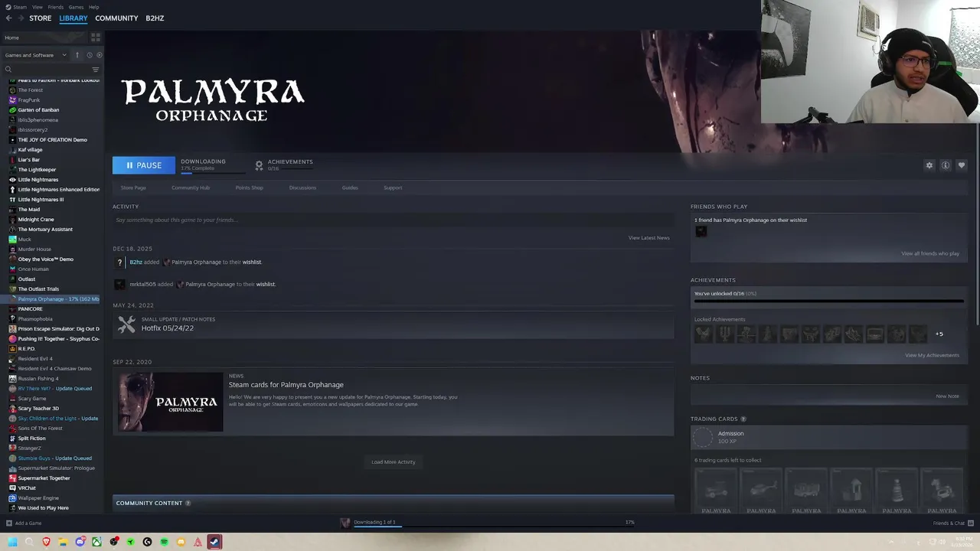Click the say something activity input
The image size is (980, 551).
tap(393, 220)
